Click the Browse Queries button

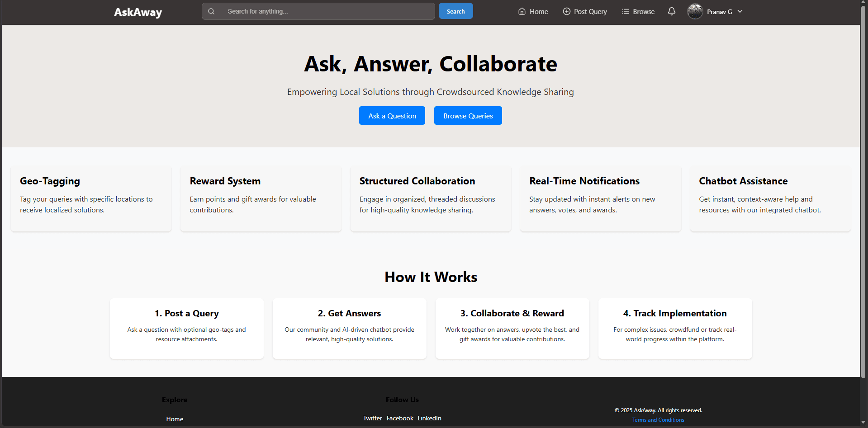(468, 116)
